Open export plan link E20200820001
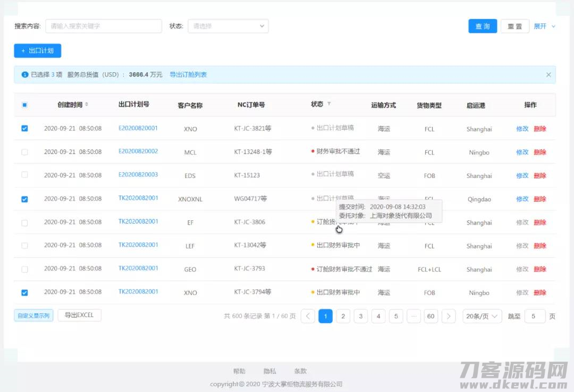The height and width of the screenshot is (392, 574). pyautogui.click(x=138, y=128)
